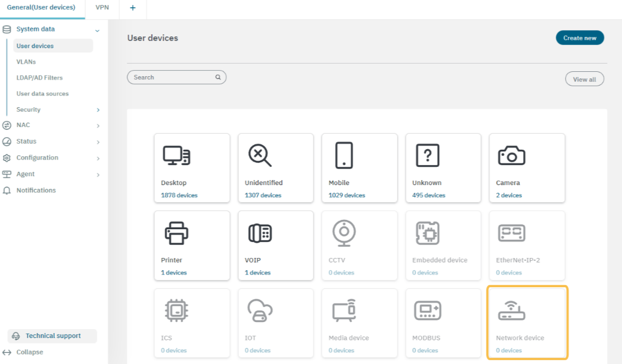Add a new tab with plus
The image size is (622, 364).
133,8
